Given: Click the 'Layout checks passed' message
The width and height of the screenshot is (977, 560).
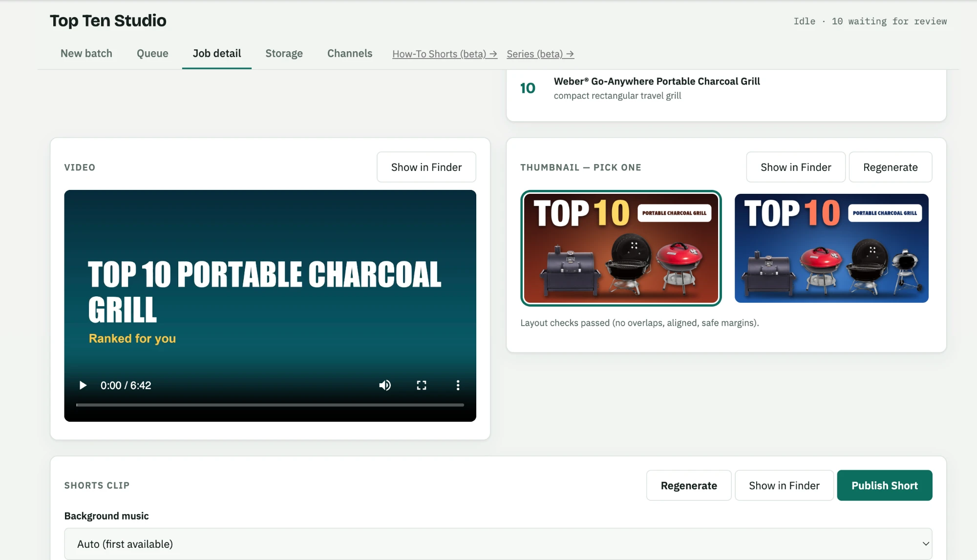Looking at the screenshot, I should (639, 323).
